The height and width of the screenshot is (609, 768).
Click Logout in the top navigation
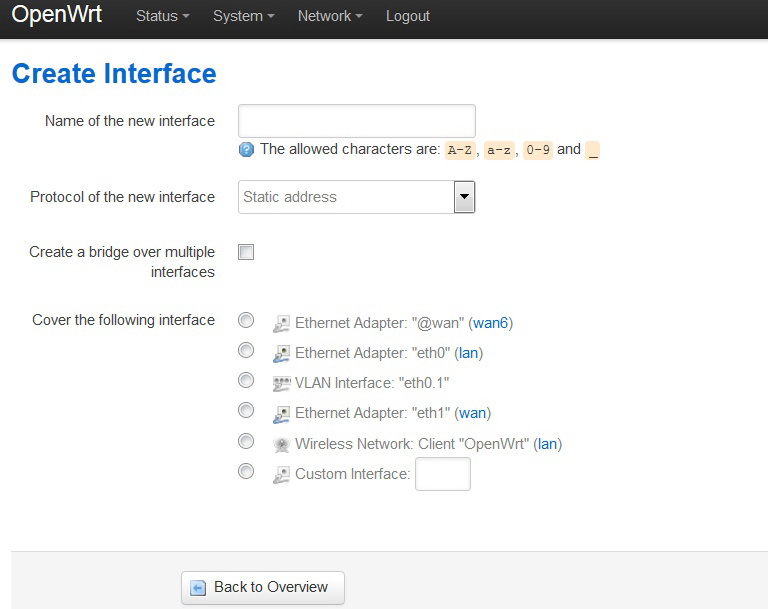pyautogui.click(x=407, y=16)
